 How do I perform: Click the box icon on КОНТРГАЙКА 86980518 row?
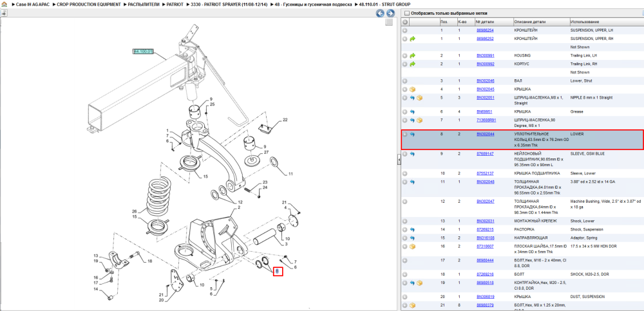point(419,283)
